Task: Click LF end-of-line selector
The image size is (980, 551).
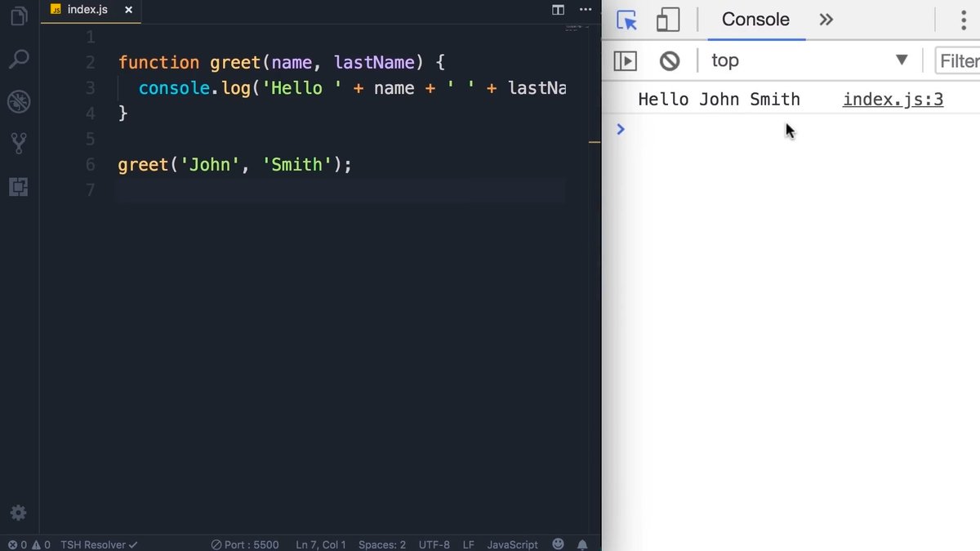Action: 469,544
